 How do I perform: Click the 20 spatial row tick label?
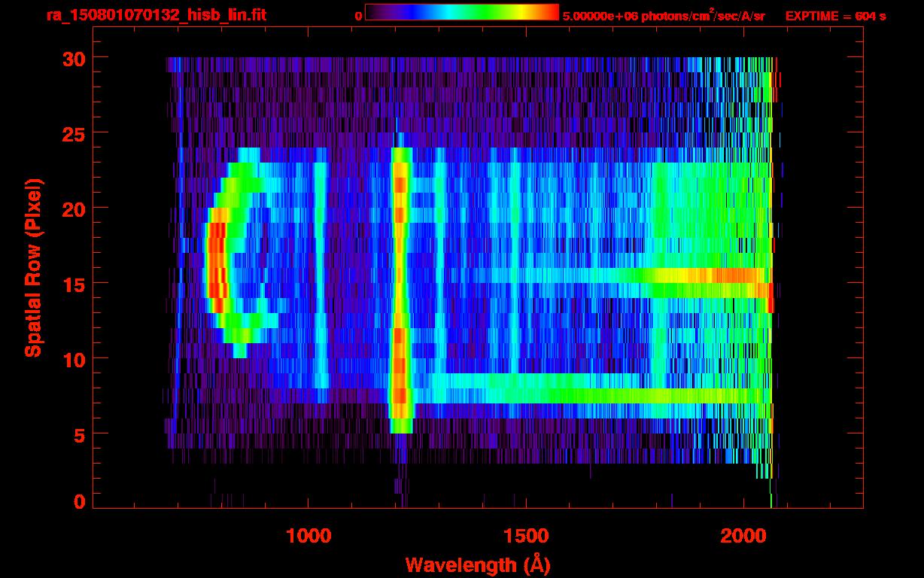pos(74,208)
